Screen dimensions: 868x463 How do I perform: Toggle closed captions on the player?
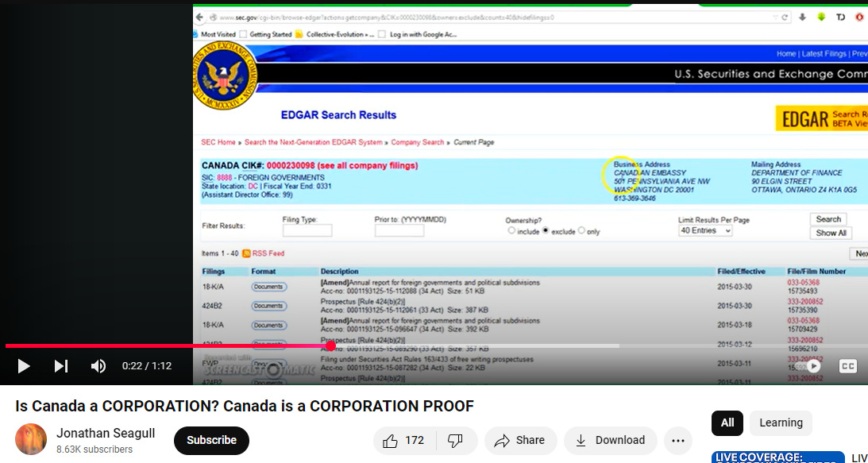pyautogui.click(x=847, y=366)
